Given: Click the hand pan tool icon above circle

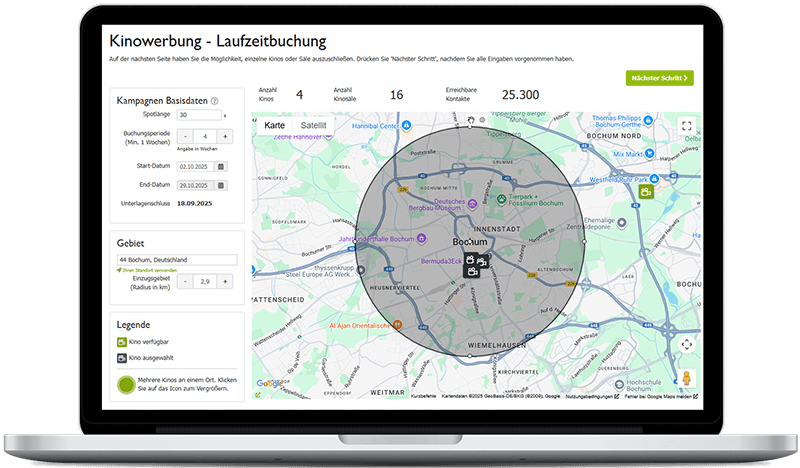Looking at the screenshot, I should click(x=471, y=120).
